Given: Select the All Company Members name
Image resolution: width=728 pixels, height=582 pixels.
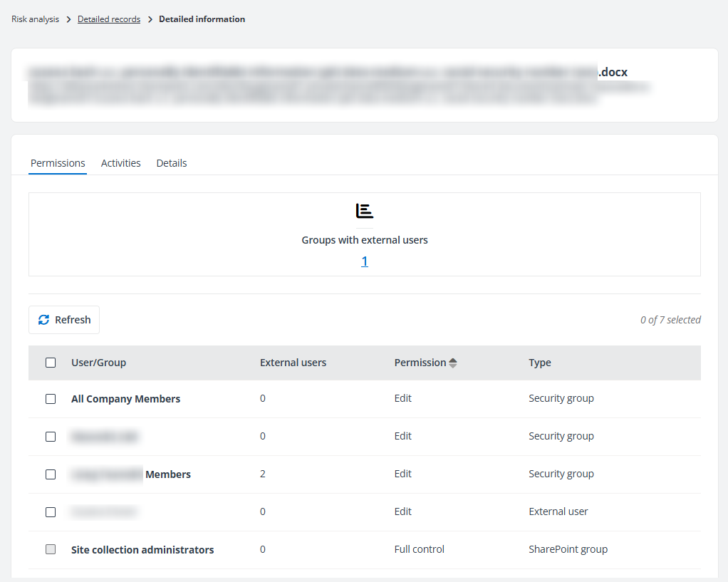Looking at the screenshot, I should point(125,399).
